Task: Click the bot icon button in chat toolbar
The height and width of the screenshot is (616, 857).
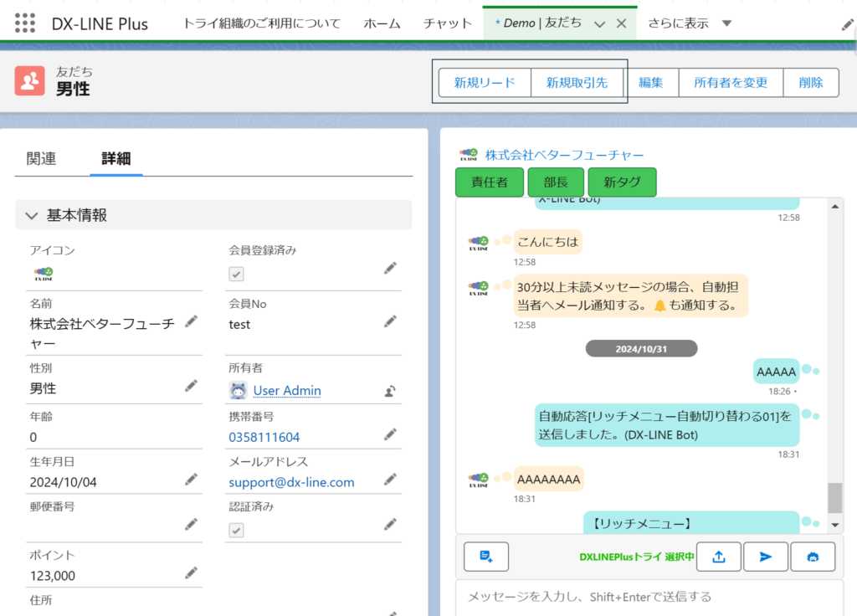Action: click(812, 557)
